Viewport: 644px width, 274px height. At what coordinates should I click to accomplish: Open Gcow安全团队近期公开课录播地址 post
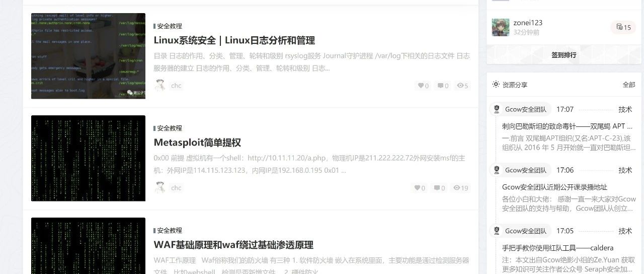(x=554, y=187)
